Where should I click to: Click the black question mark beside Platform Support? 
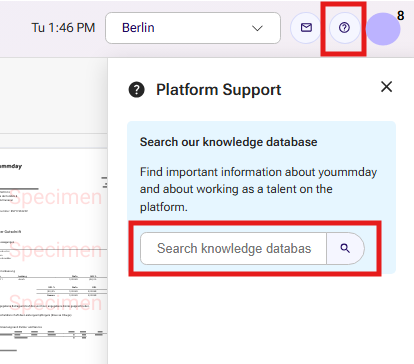click(x=137, y=90)
